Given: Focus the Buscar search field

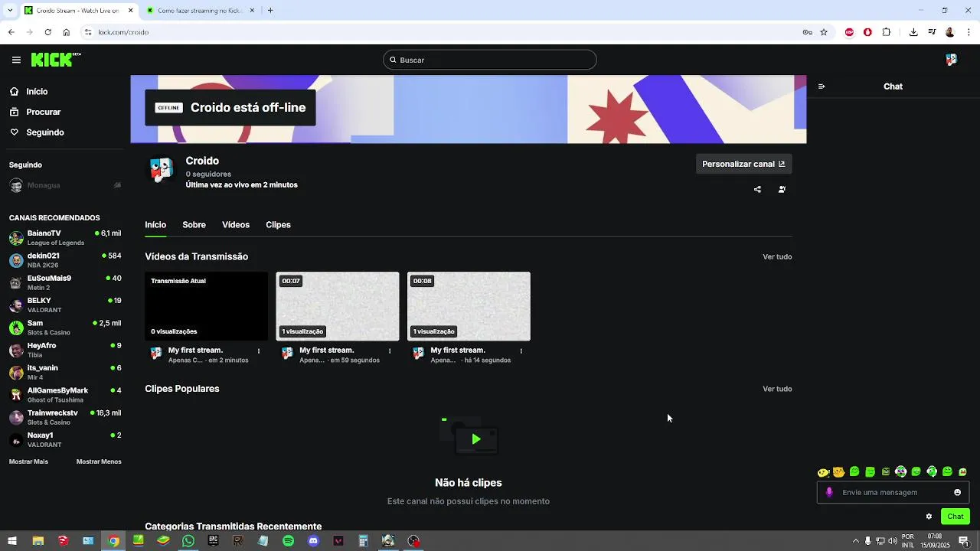Looking at the screenshot, I should click(x=490, y=60).
